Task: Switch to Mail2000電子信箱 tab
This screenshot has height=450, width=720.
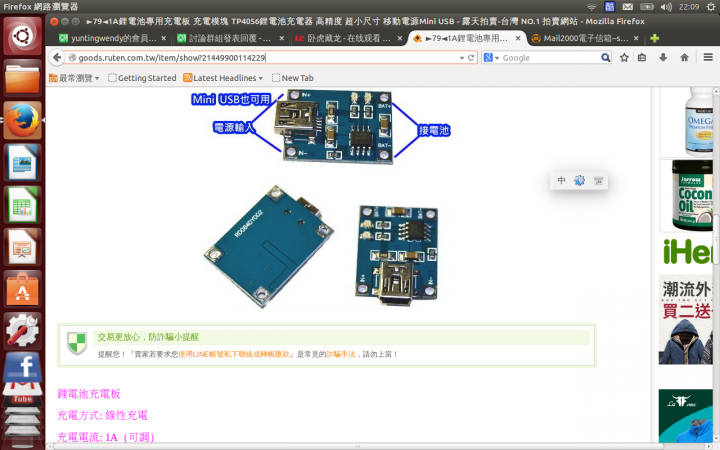Action: [585, 38]
